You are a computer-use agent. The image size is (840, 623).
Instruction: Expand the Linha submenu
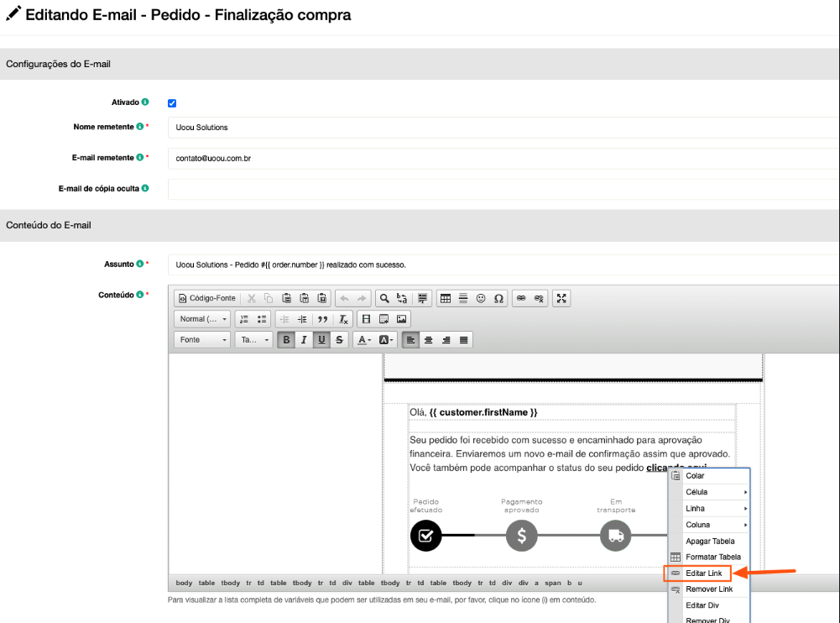click(x=709, y=509)
